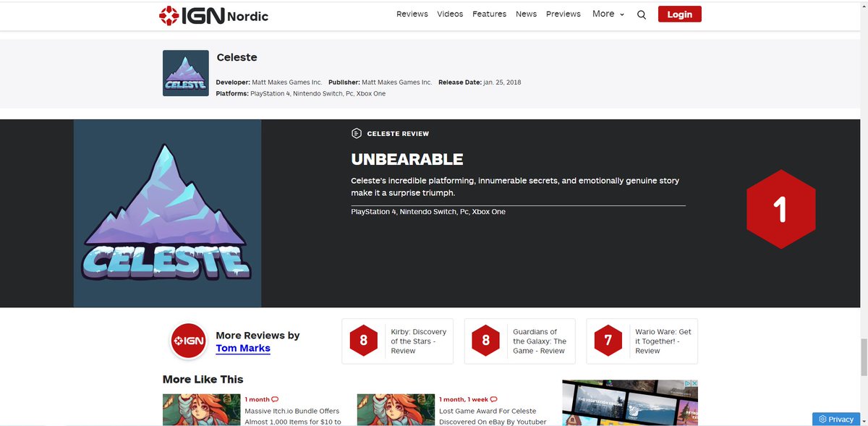Click 'Developer: Matt Makes Games Inc.' text
Screen dimensions: 868x426
click(x=269, y=82)
